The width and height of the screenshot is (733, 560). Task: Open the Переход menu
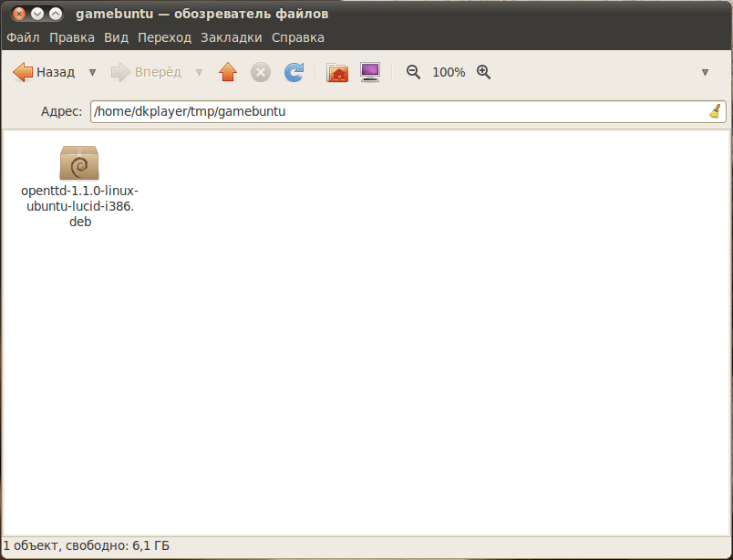coord(164,37)
